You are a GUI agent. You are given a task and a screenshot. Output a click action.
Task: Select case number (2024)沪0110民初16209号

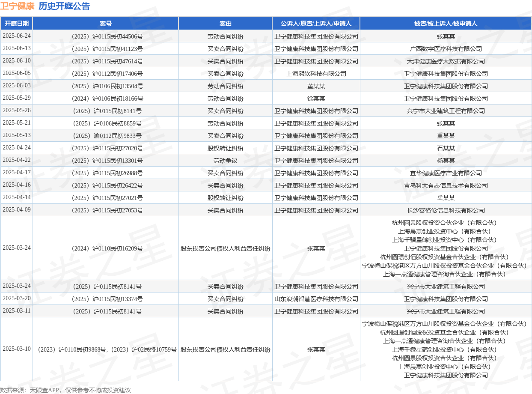point(106,248)
